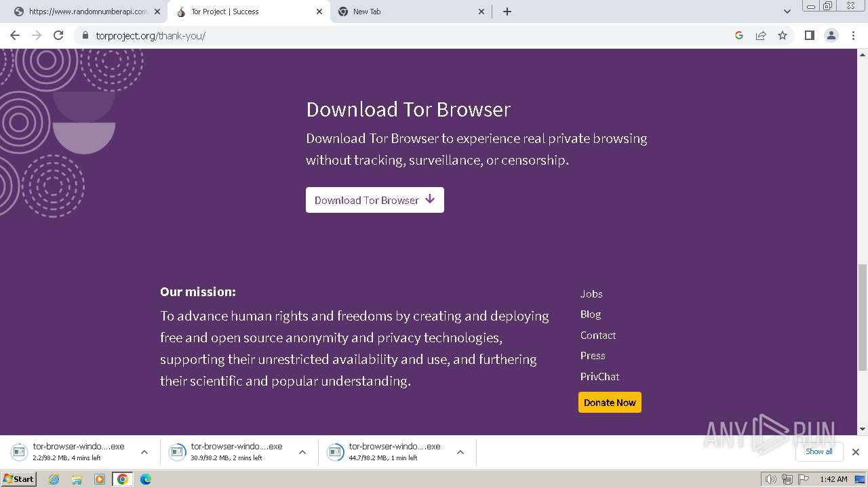Click the Chrome taskbar icon
This screenshot has width=868, height=488.
click(x=123, y=479)
